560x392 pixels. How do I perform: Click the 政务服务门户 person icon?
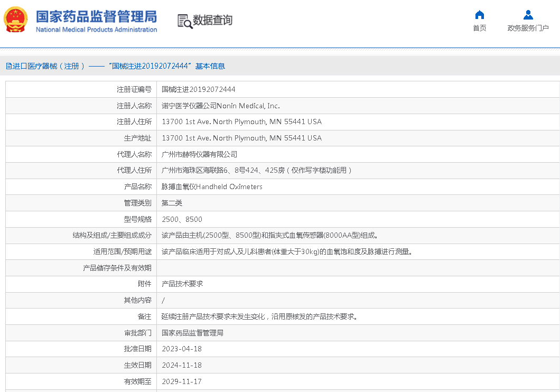[x=528, y=15]
